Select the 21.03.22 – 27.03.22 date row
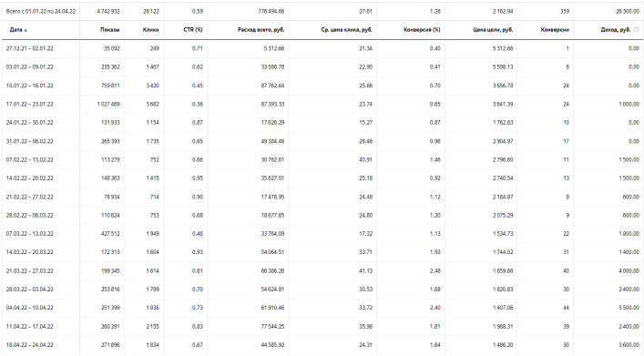The height and width of the screenshot is (356, 644). 322,271
